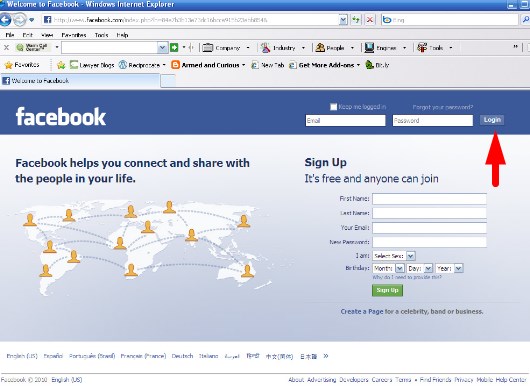Click the login Email field
The image size is (530, 389).
345,120
